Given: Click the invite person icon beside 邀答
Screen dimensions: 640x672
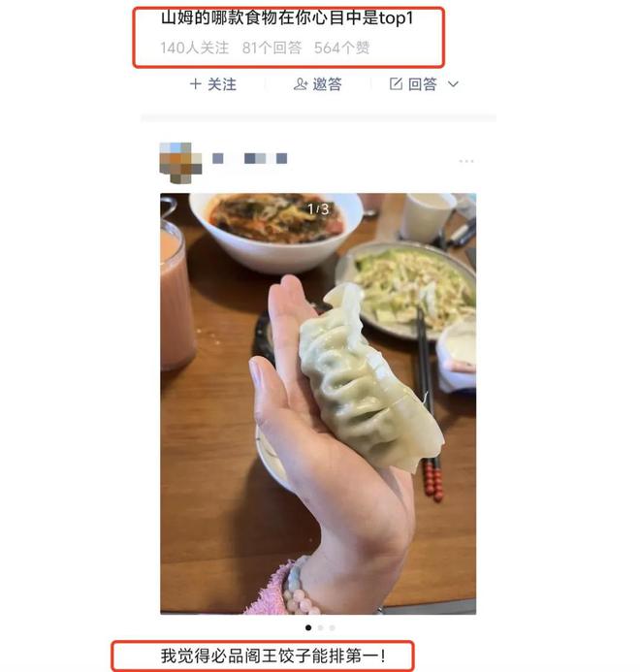Looking at the screenshot, I should (301, 84).
